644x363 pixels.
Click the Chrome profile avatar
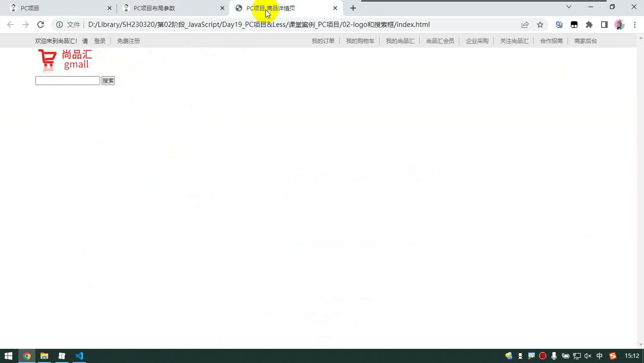point(619,25)
